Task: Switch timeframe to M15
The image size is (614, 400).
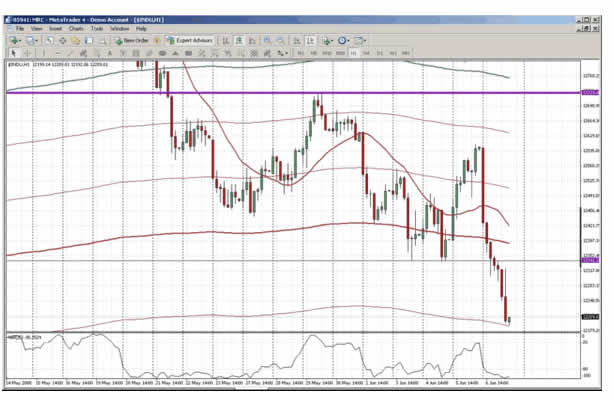Action: pyautogui.click(x=327, y=53)
